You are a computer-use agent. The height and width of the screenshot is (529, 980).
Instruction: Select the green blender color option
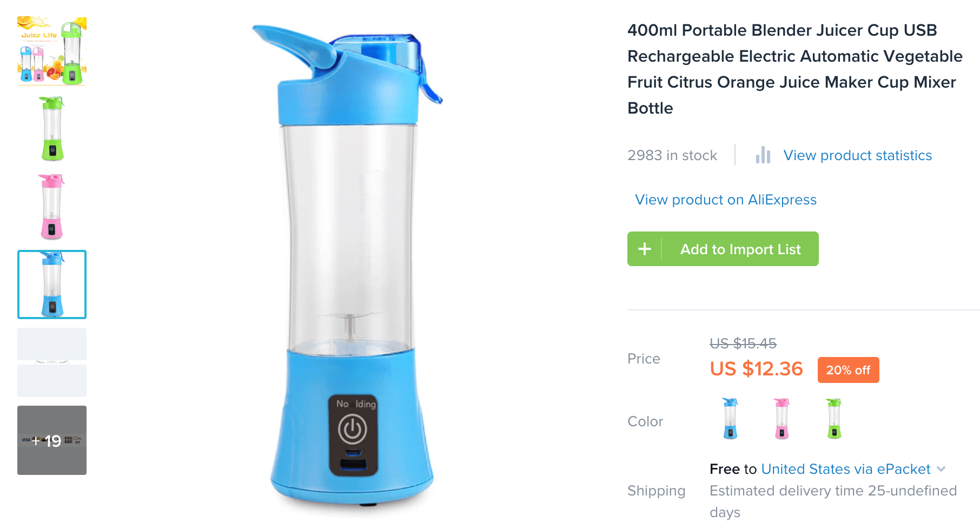coord(834,419)
